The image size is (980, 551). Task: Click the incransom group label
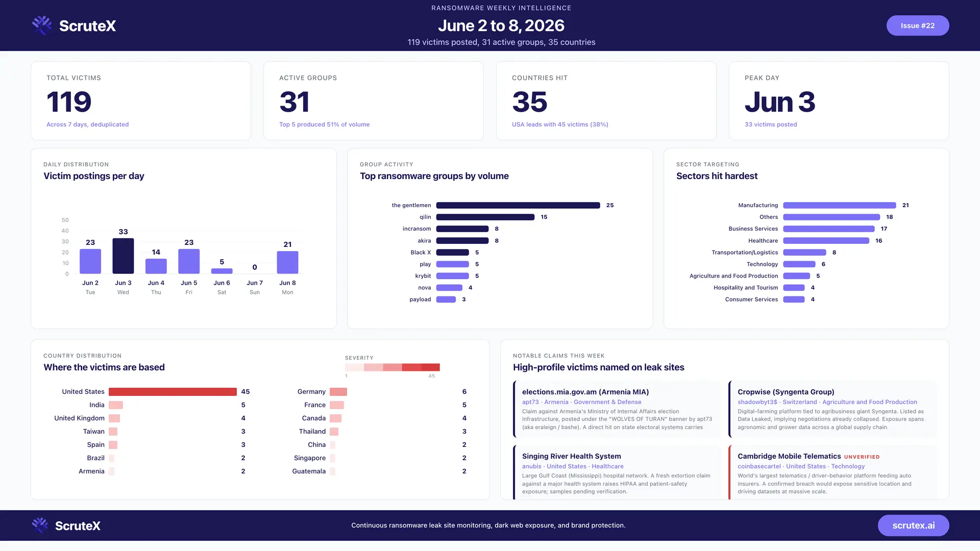(416, 229)
